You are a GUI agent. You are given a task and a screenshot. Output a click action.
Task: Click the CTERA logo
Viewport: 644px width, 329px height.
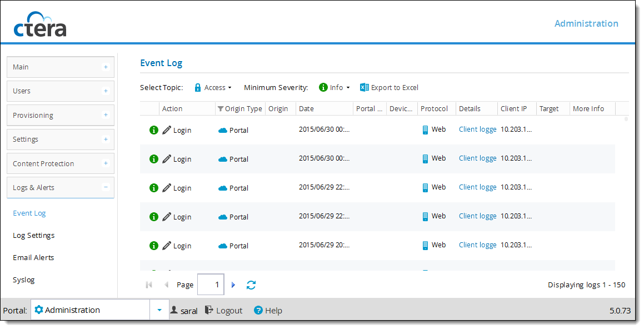point(40,24)
